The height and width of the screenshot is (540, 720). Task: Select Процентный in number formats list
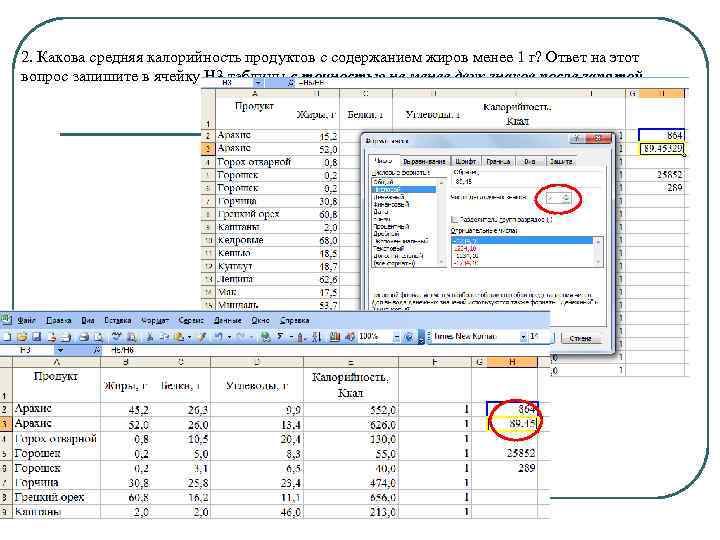(390, 227)
